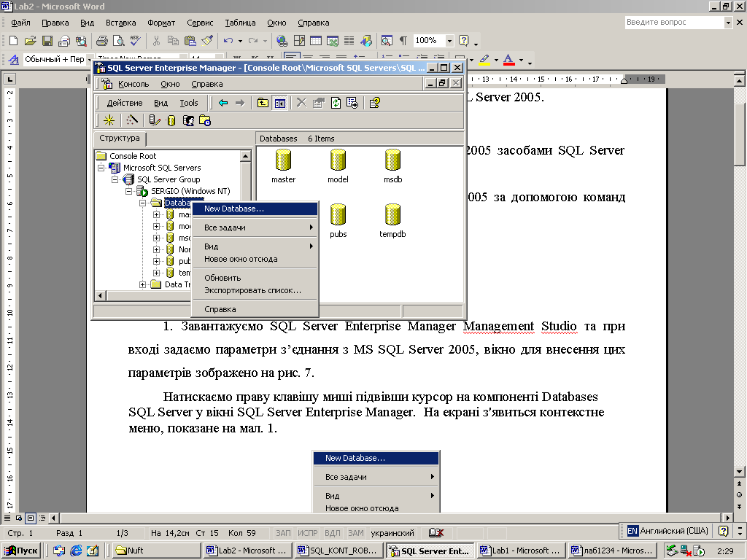
Task: Open the font color dropdown arrow
Action: click(x=521, y=60)
